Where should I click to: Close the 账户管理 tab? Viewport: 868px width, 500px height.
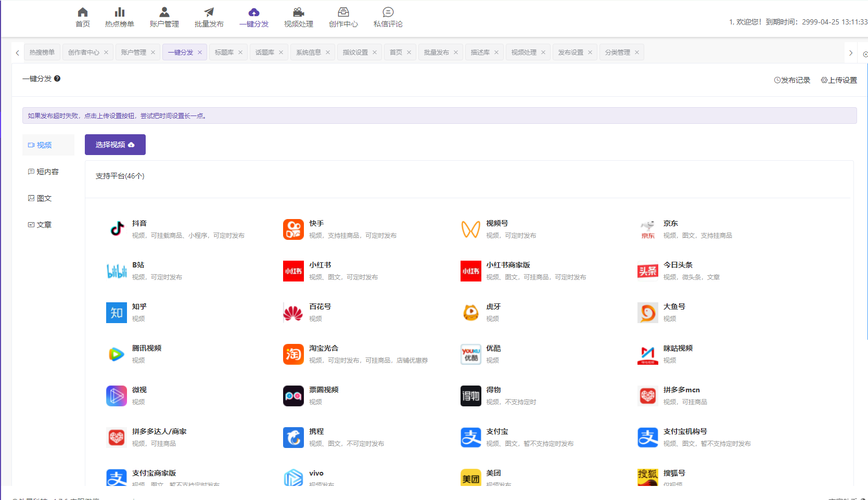pyautogui.click(x=153, y=52)
